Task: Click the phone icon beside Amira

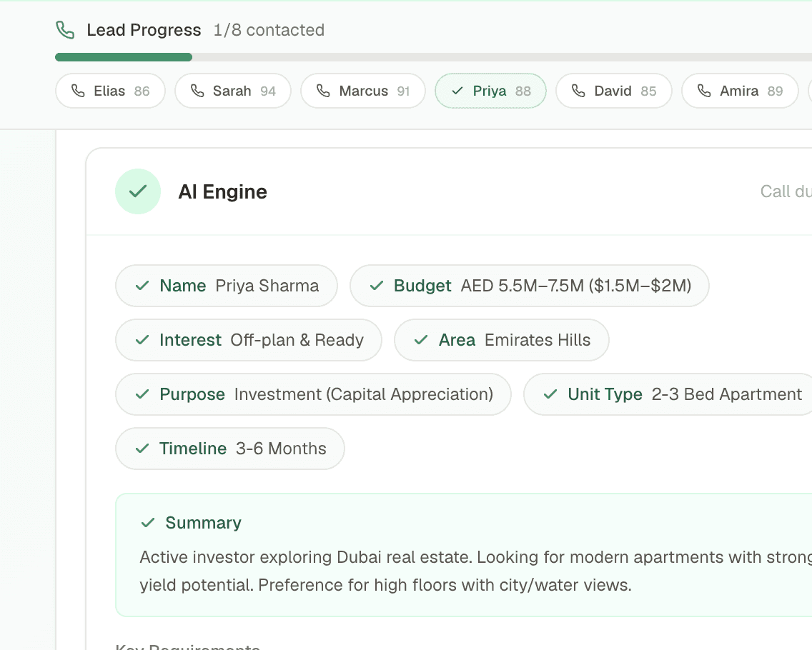Action: point(704,91)
